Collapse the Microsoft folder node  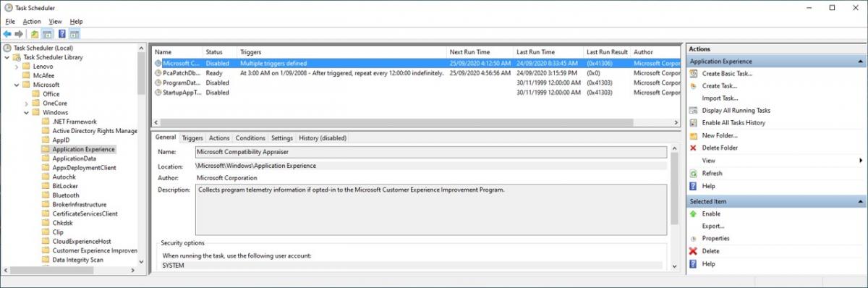click(x=17, y=85)
